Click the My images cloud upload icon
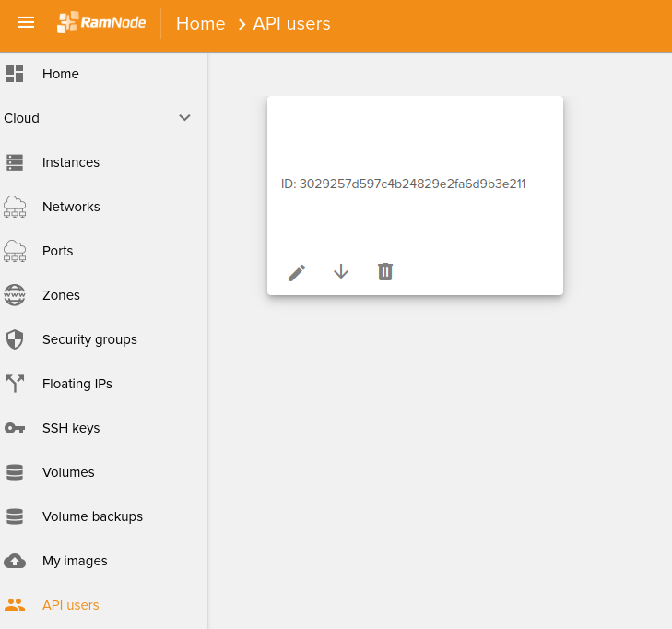This screenshot has height=629, width=672. (15, 561)
